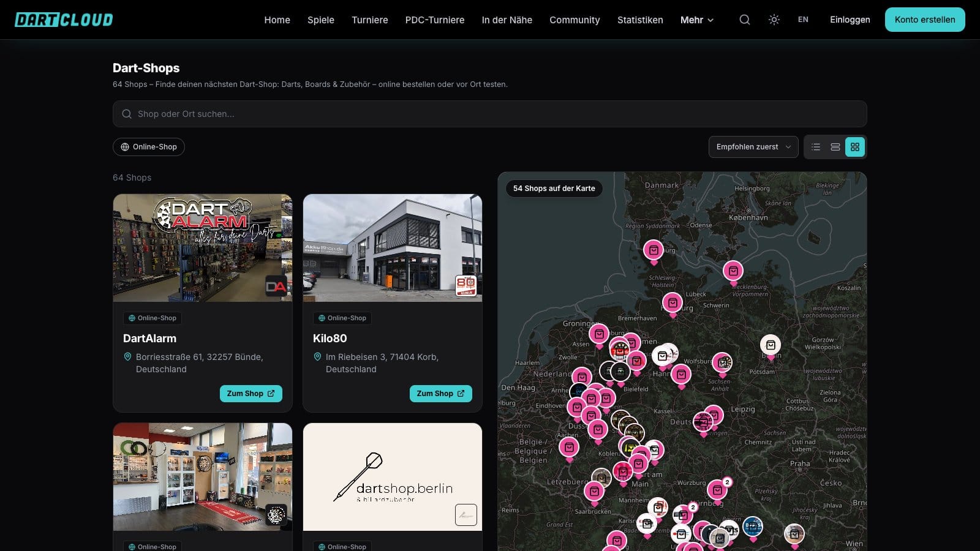Click Online-Shop tag on DartAlarm card
980x551 pixels.
pos(153,318)
